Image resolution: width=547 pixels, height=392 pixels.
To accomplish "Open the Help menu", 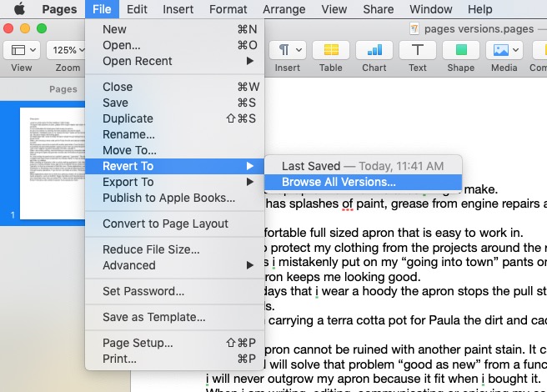I will [x=479, y=9].
